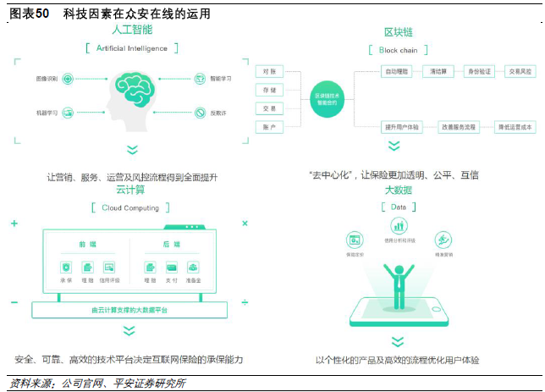545x392 pixels.
Task: Click the 大数据 heading
Action: (399, 190)
